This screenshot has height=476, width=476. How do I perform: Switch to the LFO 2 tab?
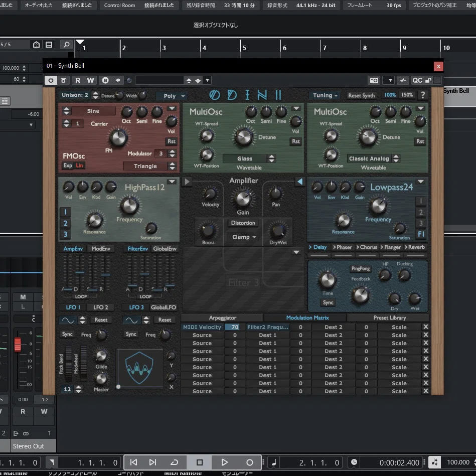tap(100, 307)
